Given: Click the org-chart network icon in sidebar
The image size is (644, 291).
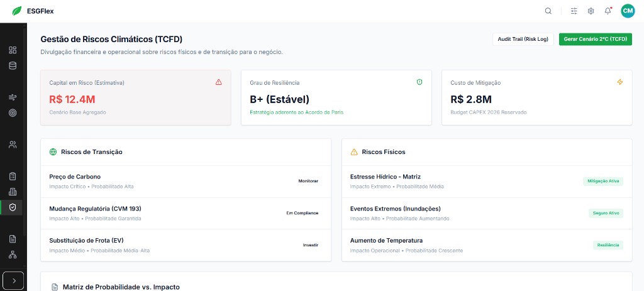Looking at the screenshot, I should tap(13, 255).
